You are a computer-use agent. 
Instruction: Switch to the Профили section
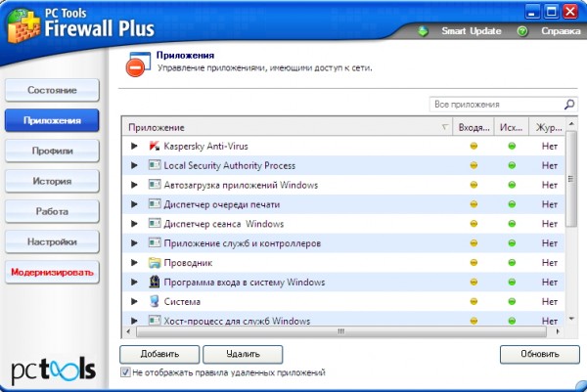click(52, 151)
